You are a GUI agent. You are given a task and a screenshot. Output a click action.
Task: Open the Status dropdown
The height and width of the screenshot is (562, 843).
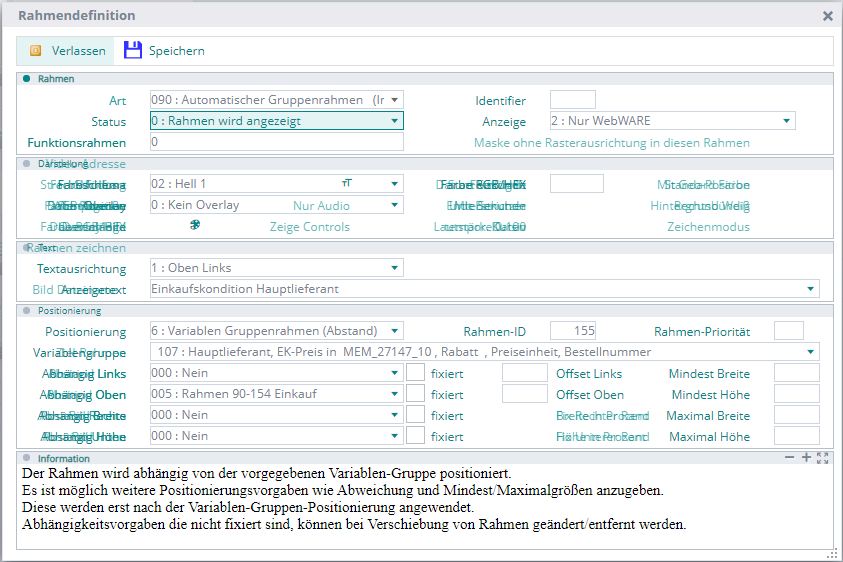[395, 121]
